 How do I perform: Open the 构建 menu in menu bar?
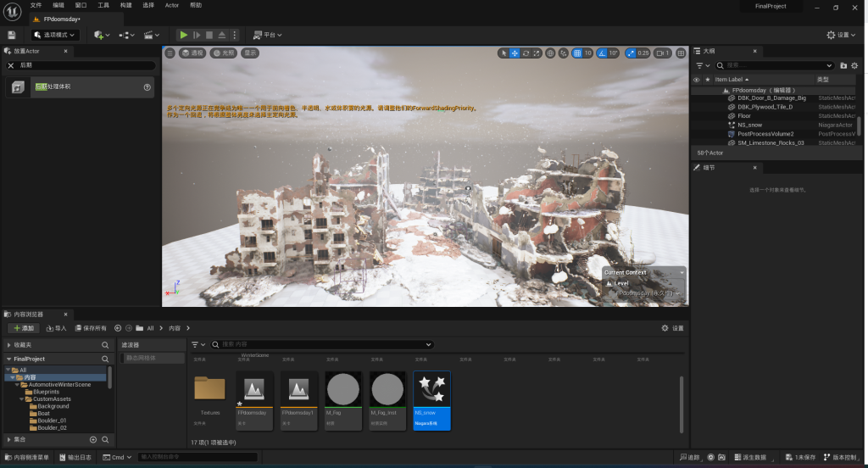pos(125,5)
